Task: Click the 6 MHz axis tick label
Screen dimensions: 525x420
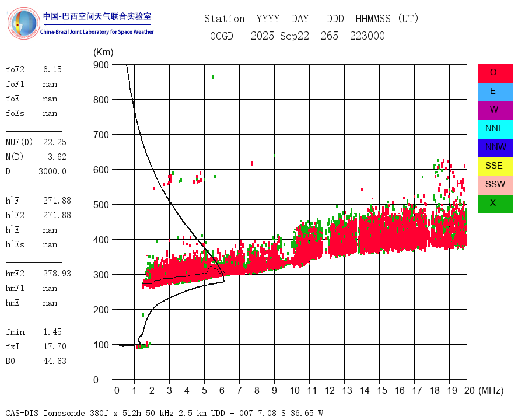Action: (x=222, y=390)
